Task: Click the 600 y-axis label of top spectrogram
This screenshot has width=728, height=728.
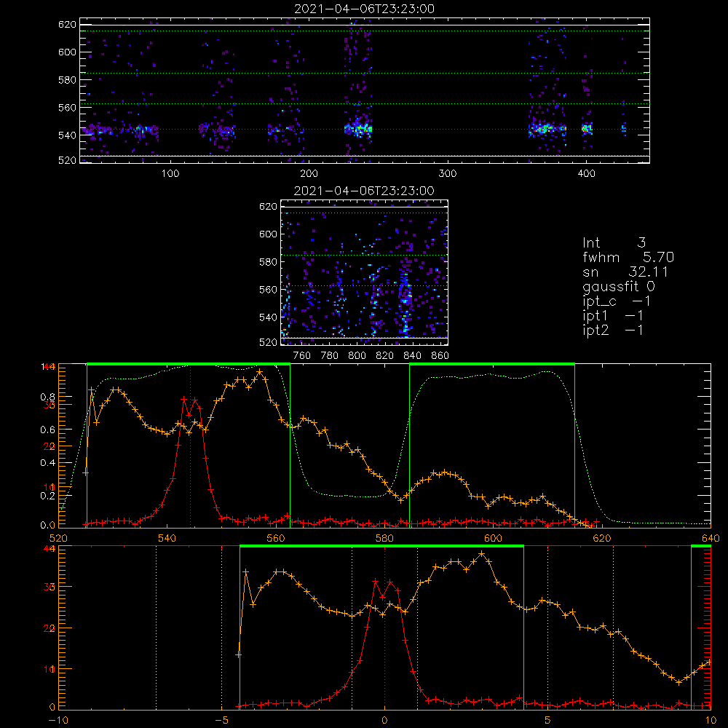Action: click(67, 52)
